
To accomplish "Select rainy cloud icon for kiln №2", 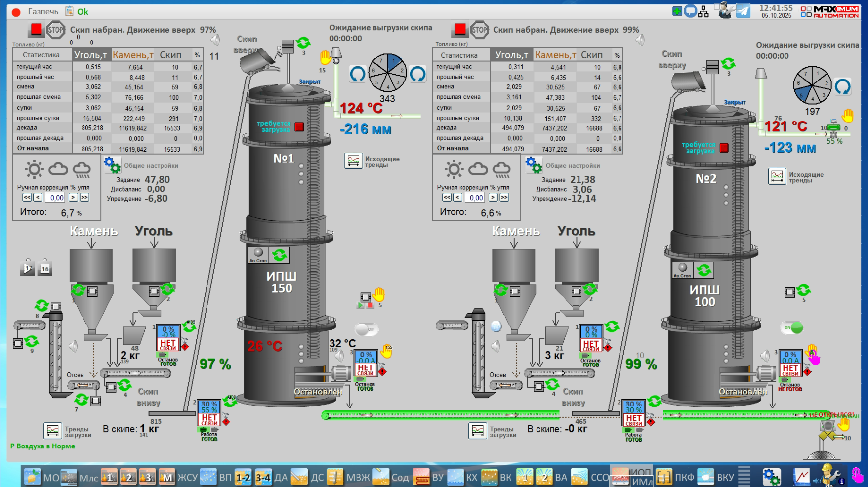I will (x=501, y=169).
